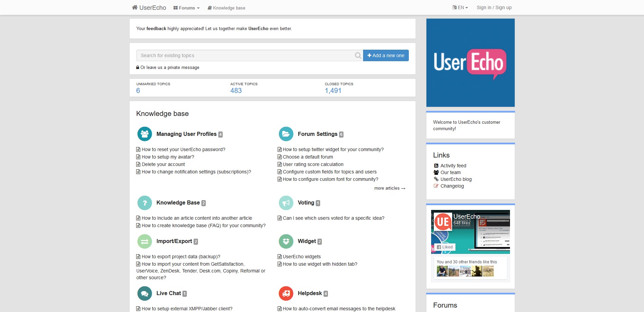The image size is (644, 312).
Task: Click the Knowledge Base question mark icon
Action: [x=145, y=203]
